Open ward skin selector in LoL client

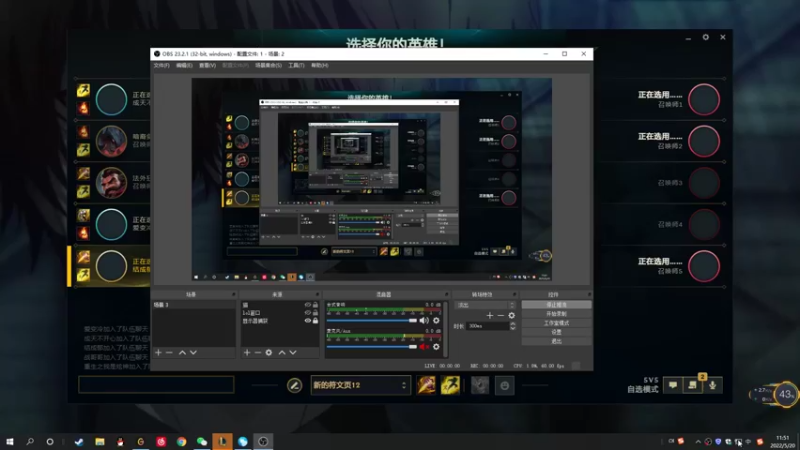coord(480,386)
